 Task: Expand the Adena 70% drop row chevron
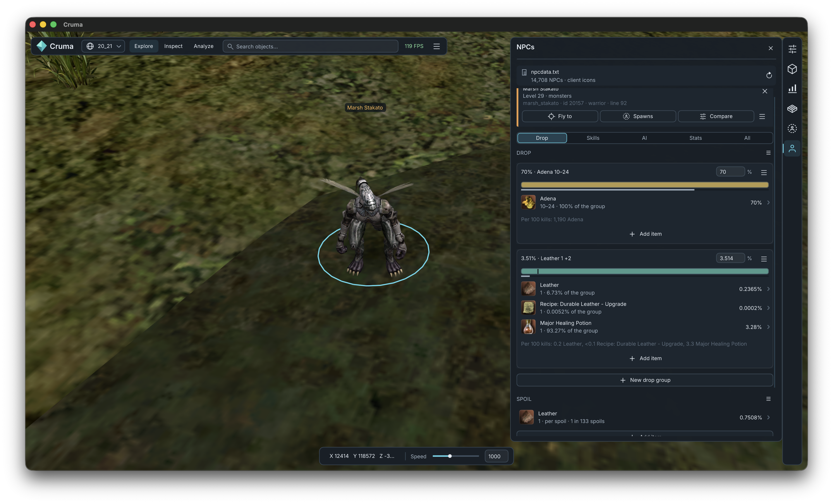pos(768,203)
